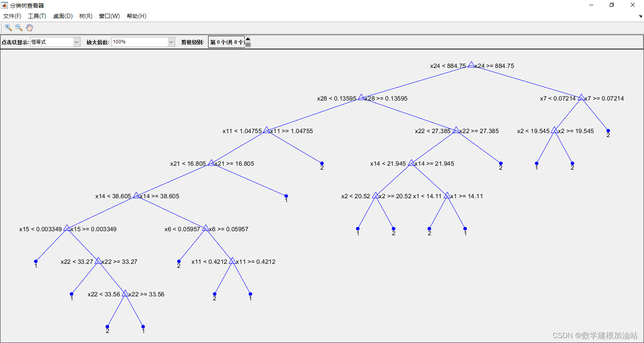Click node triangle x15 < 0.003349
644x343 pixels.
pos(67,228)
